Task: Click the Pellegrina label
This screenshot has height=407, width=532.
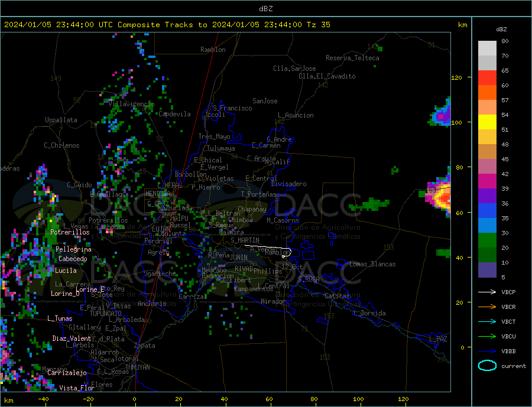Action: pyautogui.click(x=74, y=250)
